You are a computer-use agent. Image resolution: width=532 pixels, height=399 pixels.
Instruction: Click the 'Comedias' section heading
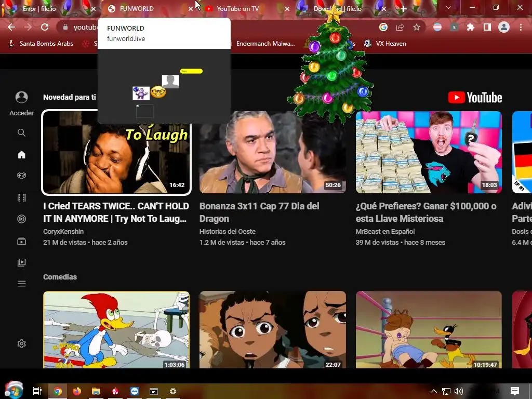coord(60,277)
